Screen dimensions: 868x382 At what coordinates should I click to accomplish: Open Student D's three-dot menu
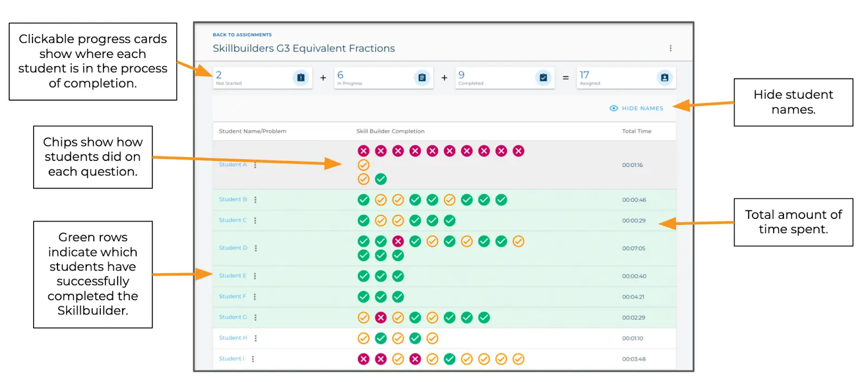coord(256,248)
